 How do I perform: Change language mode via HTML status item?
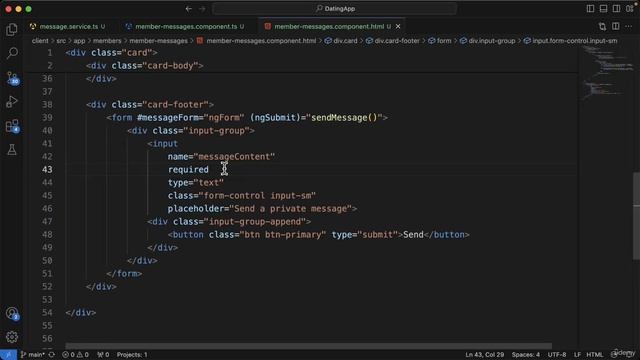click(595, 355)
